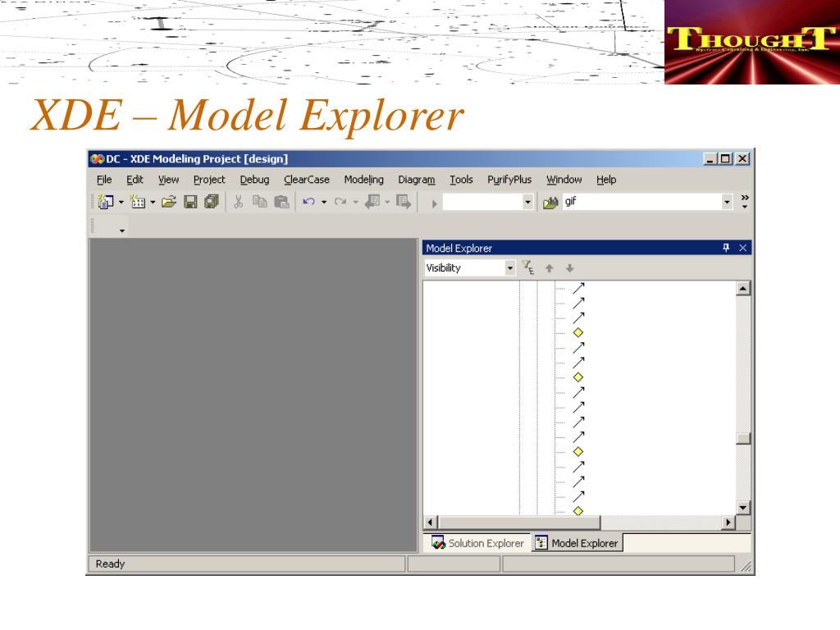Click the Save floppy disk icon
The height and width of the screenshot is (630, 840).
coord(190,202)
